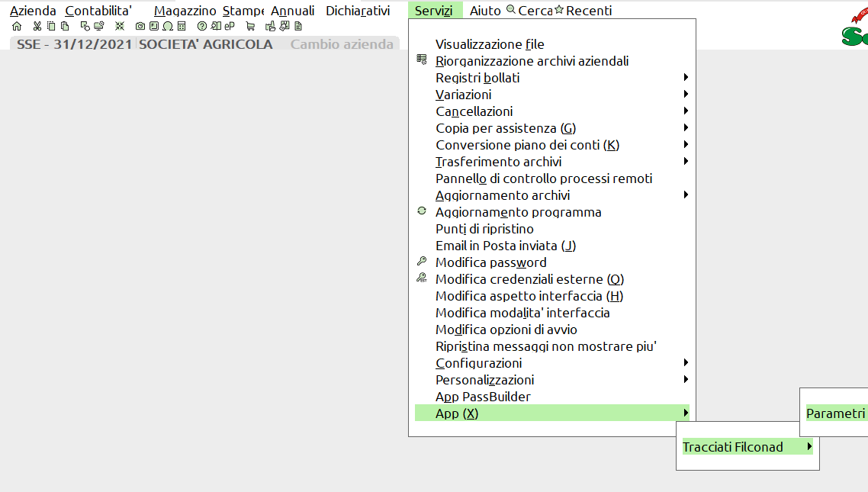Viewport: 868px width, 492px height.
Task: Click the Cambio azienda button
Action: (x=342, y=44)
